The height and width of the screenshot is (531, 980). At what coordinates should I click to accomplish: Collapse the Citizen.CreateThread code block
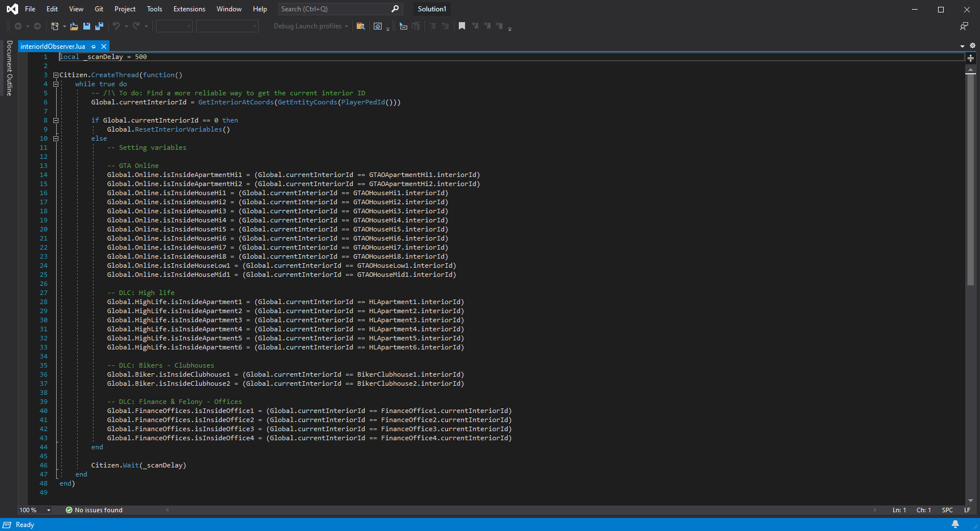pos(55,74)
